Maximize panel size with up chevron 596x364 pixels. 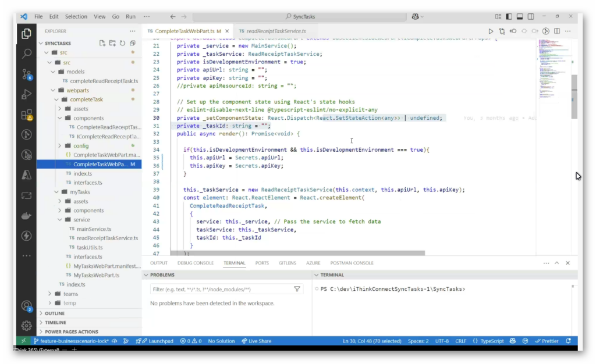[x=557, y=263]
